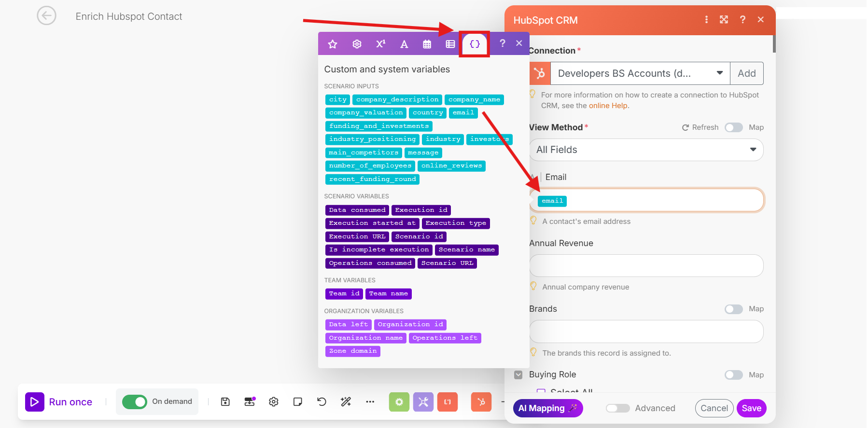Open HubSpot CRM help
Screen dimensions: 868x428
(x=742, y=20)
